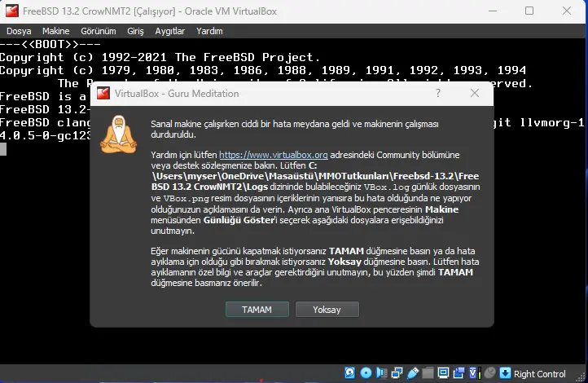The image size is (588, 383).
Task: Click the audio status icon
Action: pos(381,373)
